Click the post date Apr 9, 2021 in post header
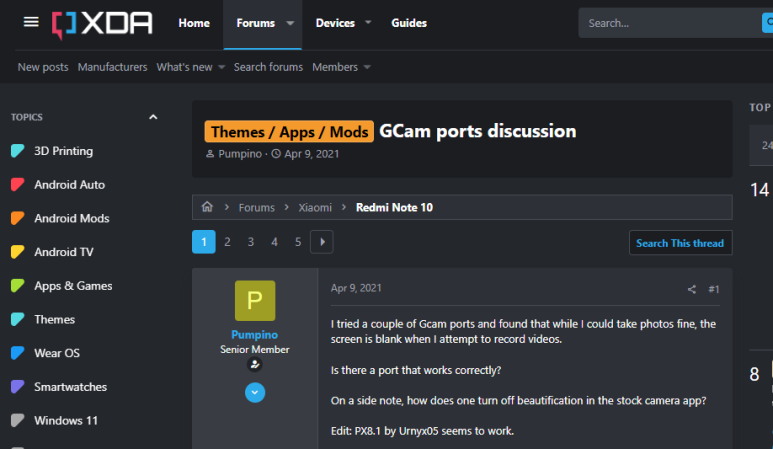Screen dimensions: 773x449 pos(356,288)
